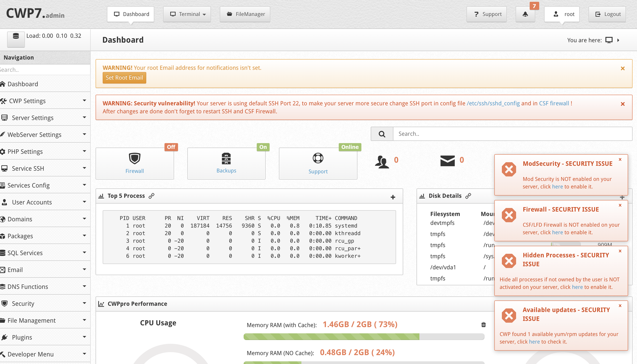Expand Services Config menu
The height and width of the screenshot is (364, 637).
(x=45, y=185)
